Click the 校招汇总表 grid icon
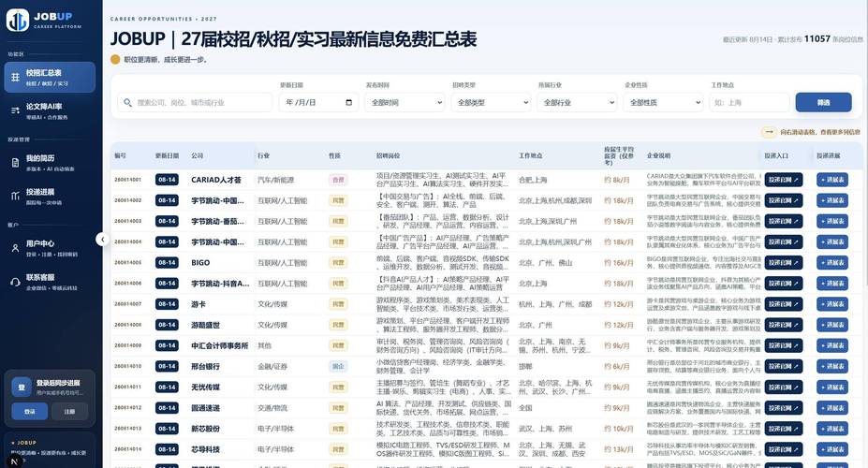868x468 pixels. tap(16, 78)
